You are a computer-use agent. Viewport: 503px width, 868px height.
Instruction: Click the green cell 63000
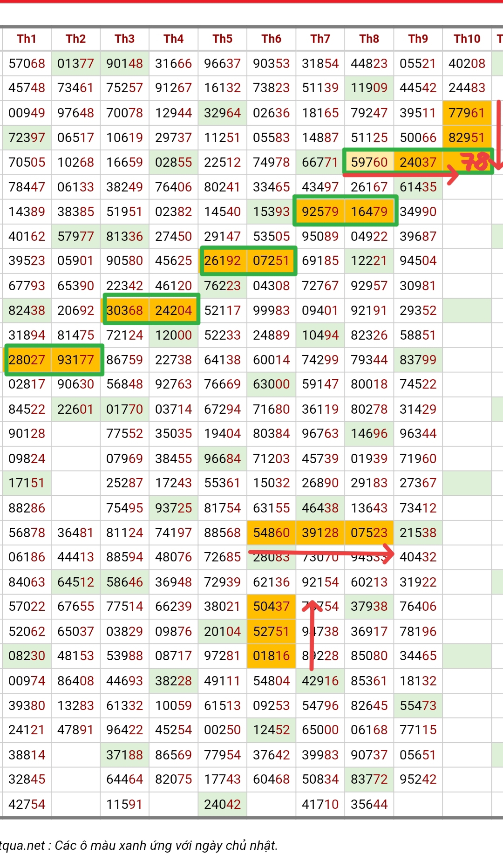pos(271,384)
